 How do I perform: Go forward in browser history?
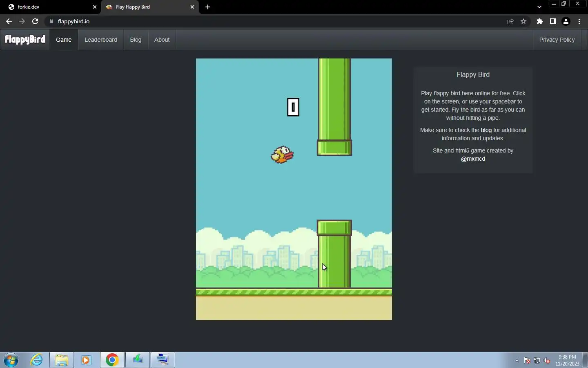(x=22, y=21)
